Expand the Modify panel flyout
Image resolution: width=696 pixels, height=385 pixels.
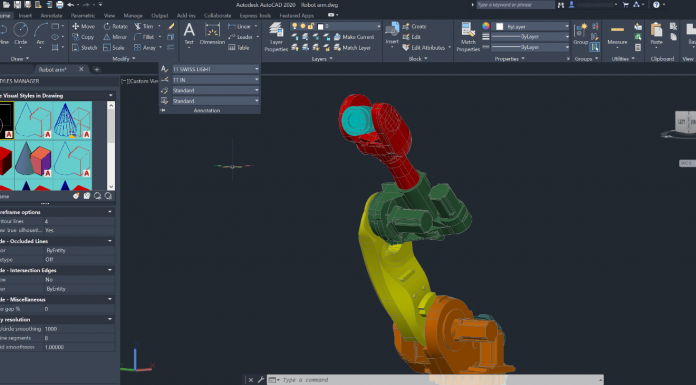point(124,59)
